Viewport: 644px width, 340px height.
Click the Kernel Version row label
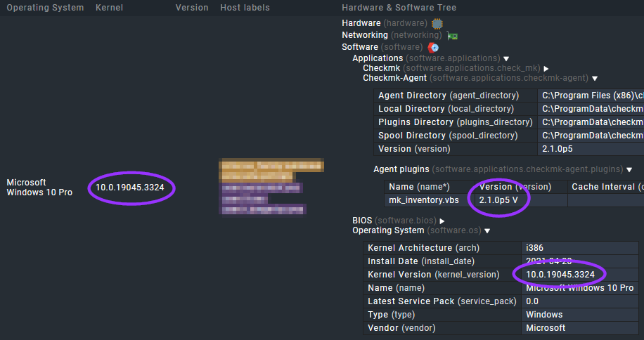tap(433, 275)
